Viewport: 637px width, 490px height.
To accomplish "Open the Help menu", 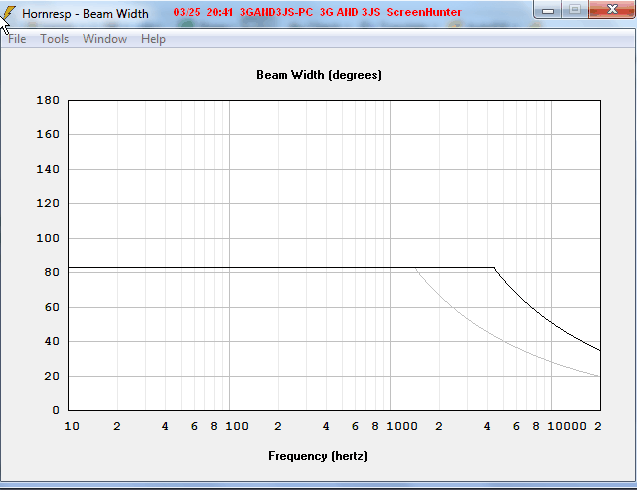I will pos(153,39).
